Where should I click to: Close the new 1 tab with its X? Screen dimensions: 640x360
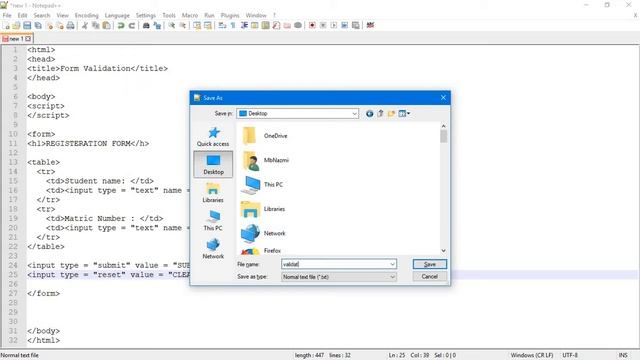28,39
